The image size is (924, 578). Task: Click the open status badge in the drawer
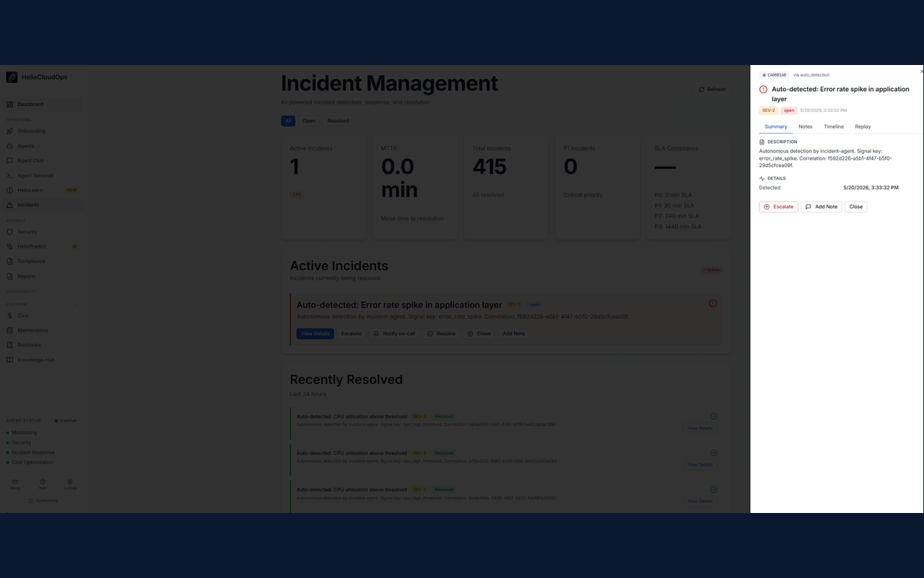click(x=789, y=111)
